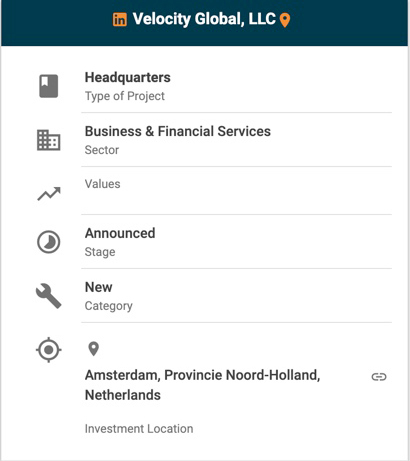Click the Values label

(103, 184)
